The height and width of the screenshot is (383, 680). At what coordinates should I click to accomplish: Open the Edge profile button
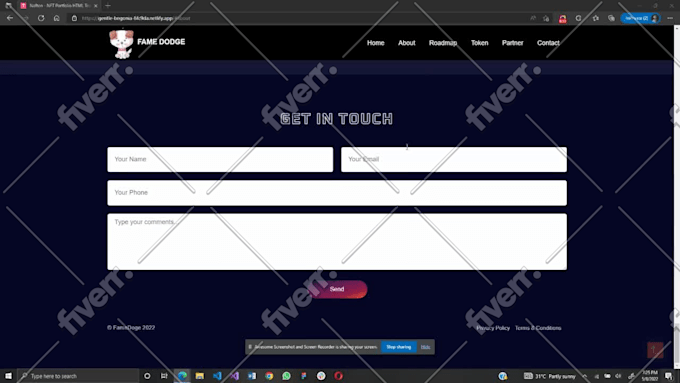tap(640, 18)
